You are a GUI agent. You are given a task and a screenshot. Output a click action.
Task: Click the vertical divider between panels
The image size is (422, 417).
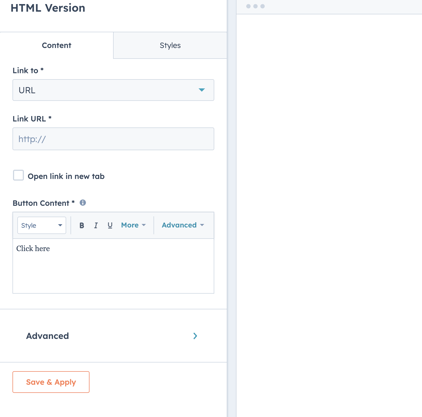232,208
